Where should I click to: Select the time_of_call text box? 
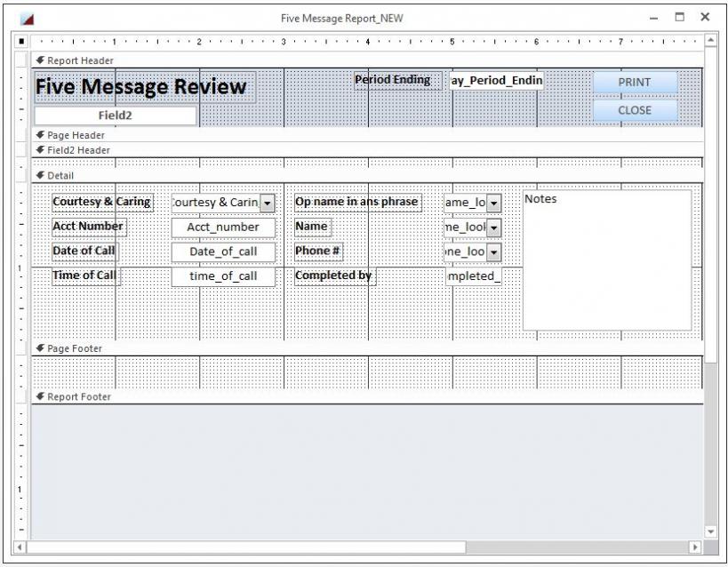click(223, 276)
